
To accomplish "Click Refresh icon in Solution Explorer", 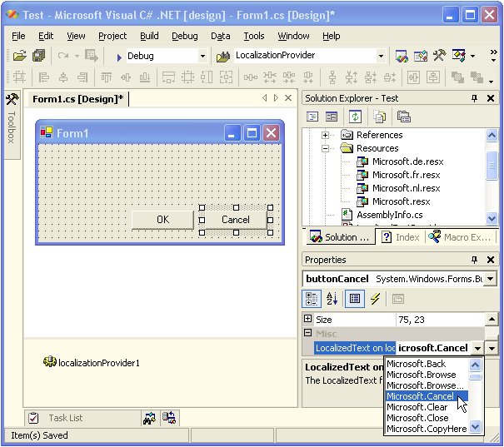I will pyautogui.click(x=355, y=117).
